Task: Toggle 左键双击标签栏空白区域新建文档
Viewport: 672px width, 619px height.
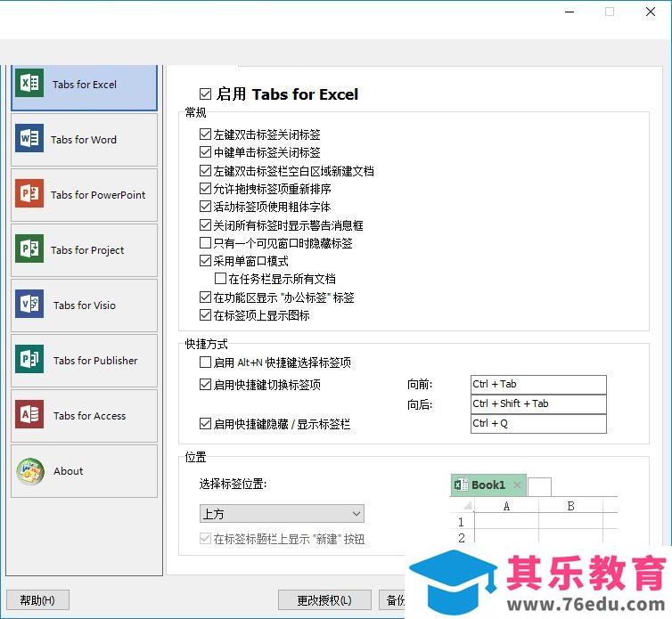Action: (205, 171)
